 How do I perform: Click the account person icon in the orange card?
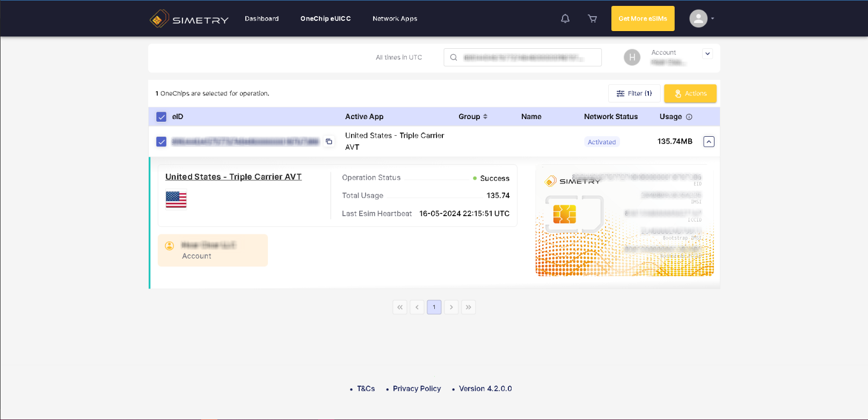[170, 246]
